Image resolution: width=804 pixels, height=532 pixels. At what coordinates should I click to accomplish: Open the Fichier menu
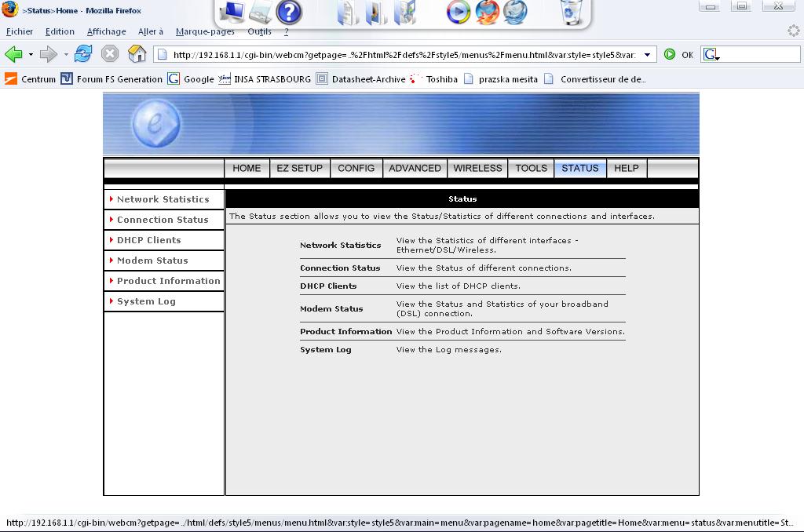point(20,31)
